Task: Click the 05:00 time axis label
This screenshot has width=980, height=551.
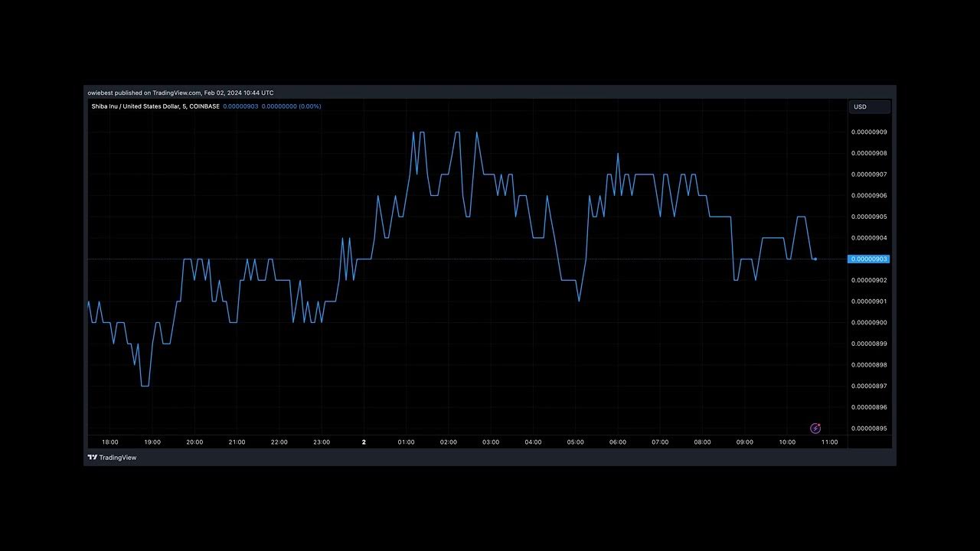Action: (x=575, y=442)
